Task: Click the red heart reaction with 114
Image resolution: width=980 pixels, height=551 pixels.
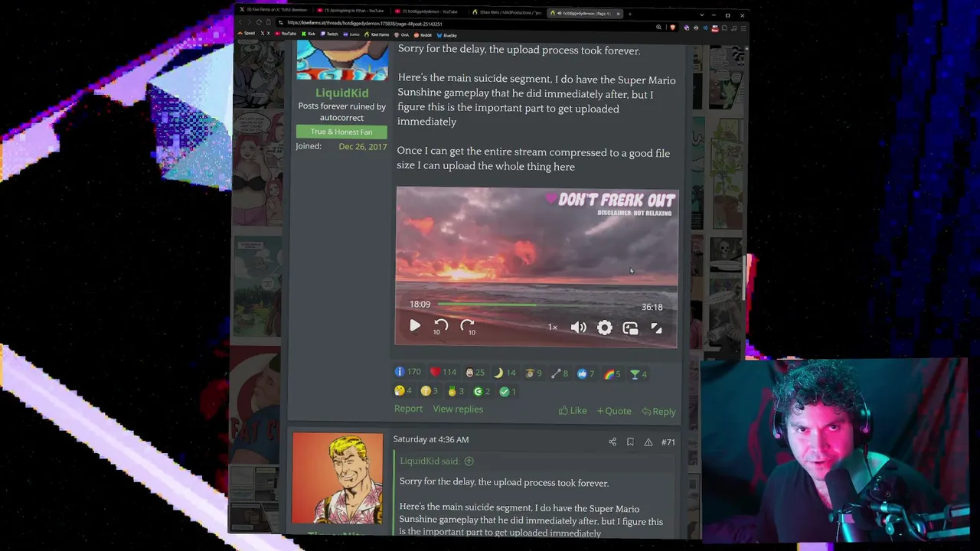Action: [x=443, y=372]
